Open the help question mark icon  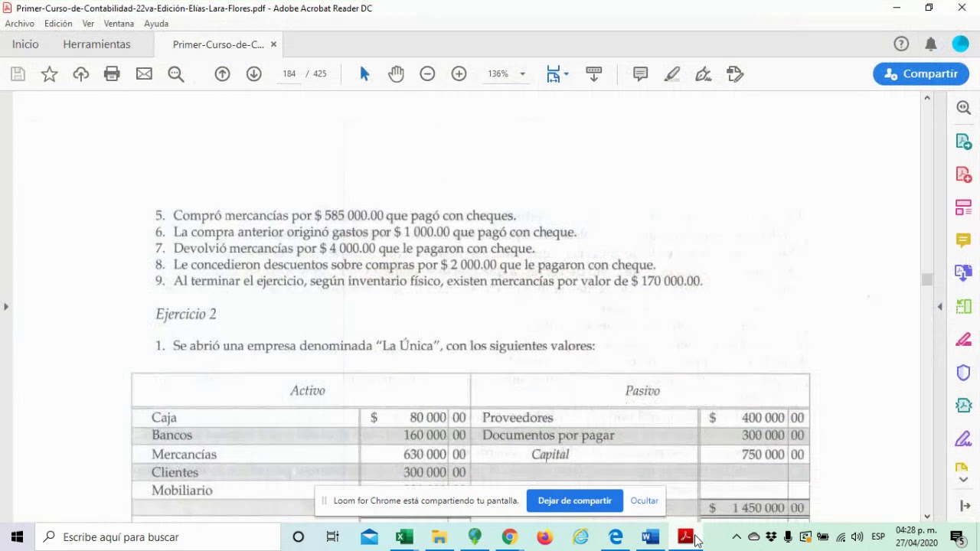pos(901,44)
